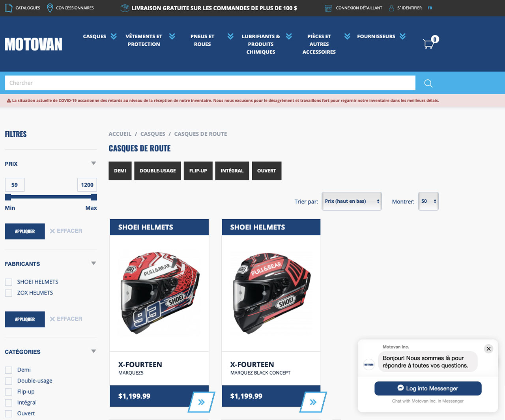Check the SHOEI HELMETS manufacturer filter
The width and height of the screenshot is (505, 420).
point(8,282)
